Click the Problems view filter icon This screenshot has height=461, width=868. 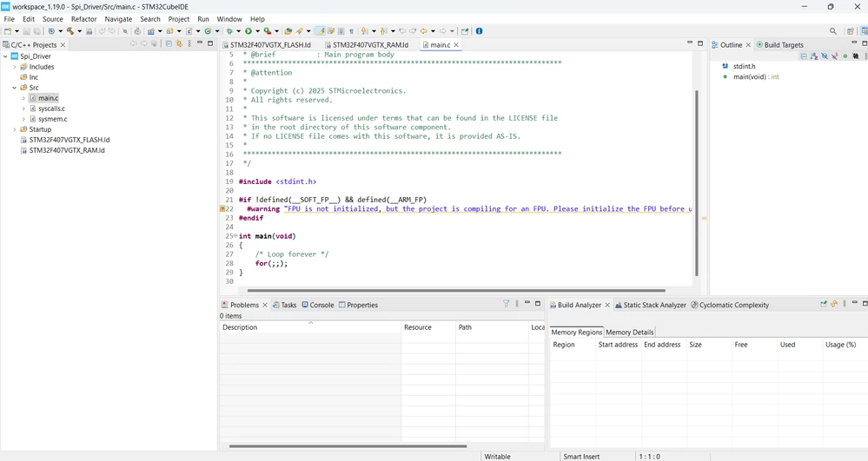pyautogui.click(x=506, y=304)
